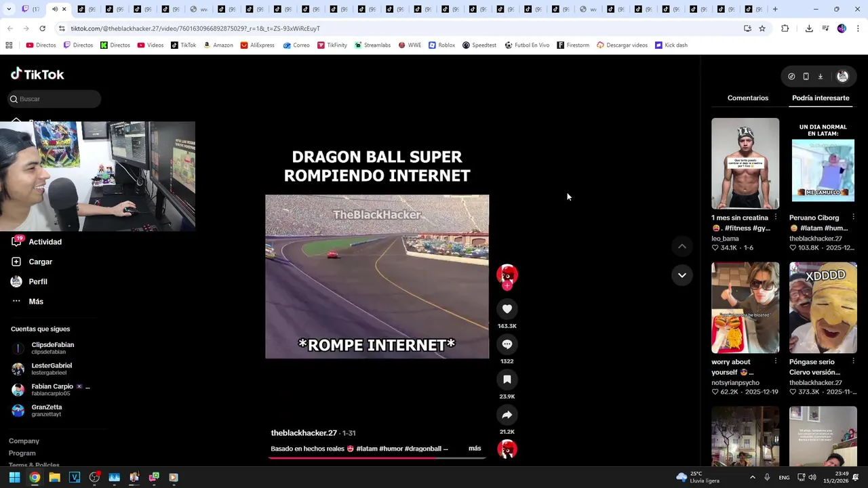The height and width of the screenshot is (488, 868).
Task: Expand sidebar 'Más' menu
Action: (27, 302)
